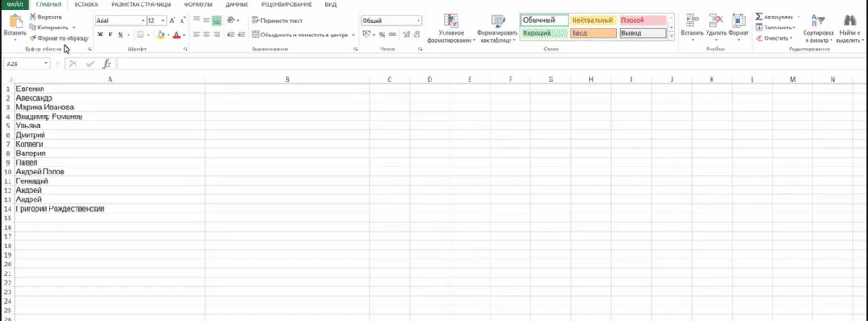Apply the Нейтральный cell style
The image size is (868, 321).
(x=593, y=21)
